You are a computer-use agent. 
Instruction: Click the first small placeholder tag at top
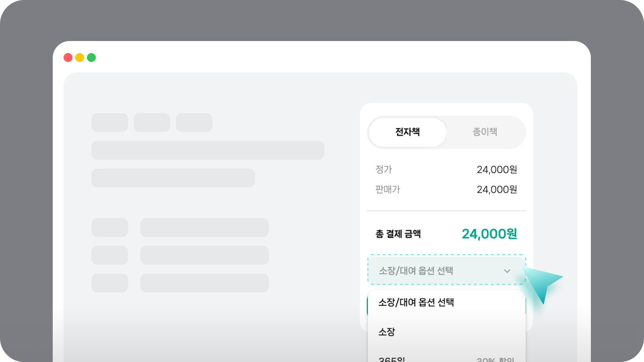coord(109,122)
